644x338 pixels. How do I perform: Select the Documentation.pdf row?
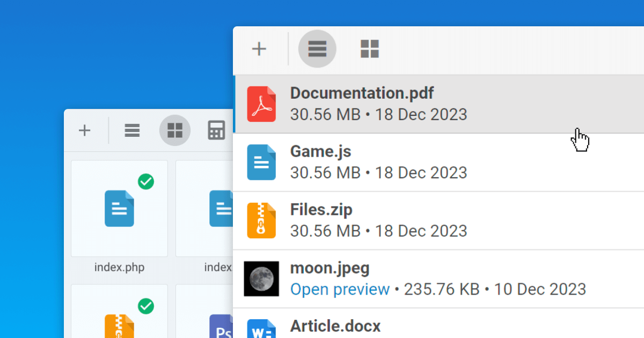pos(429,104)
